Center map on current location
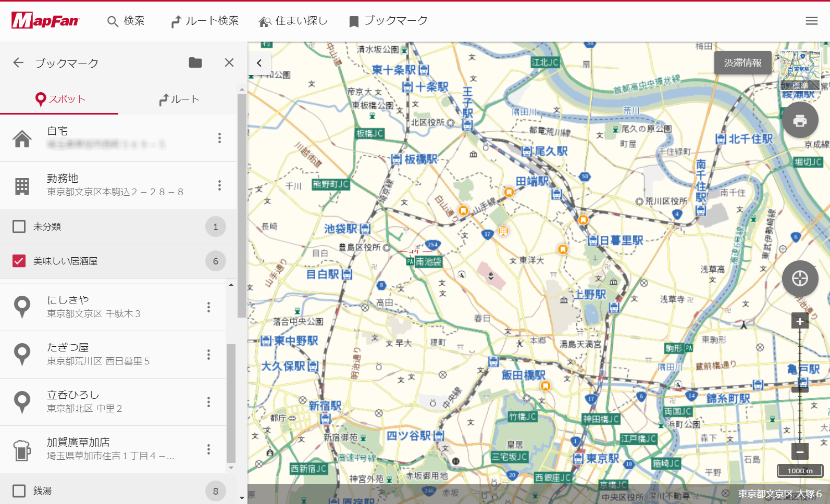The height and width of the screenshot is (504, 830). (800, 279)
